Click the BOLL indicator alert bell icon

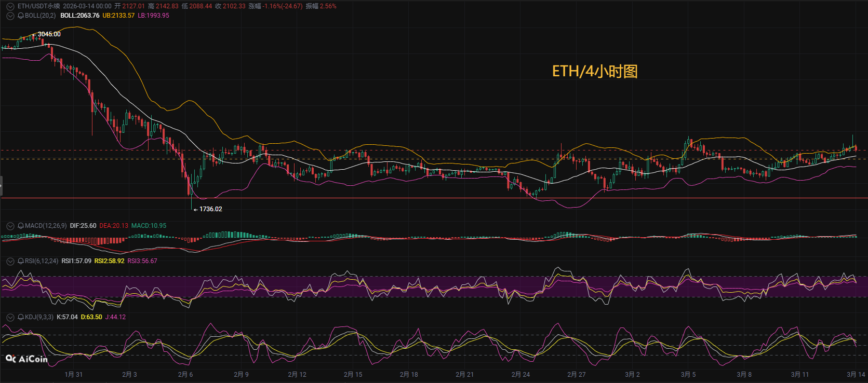pos(21,16)
